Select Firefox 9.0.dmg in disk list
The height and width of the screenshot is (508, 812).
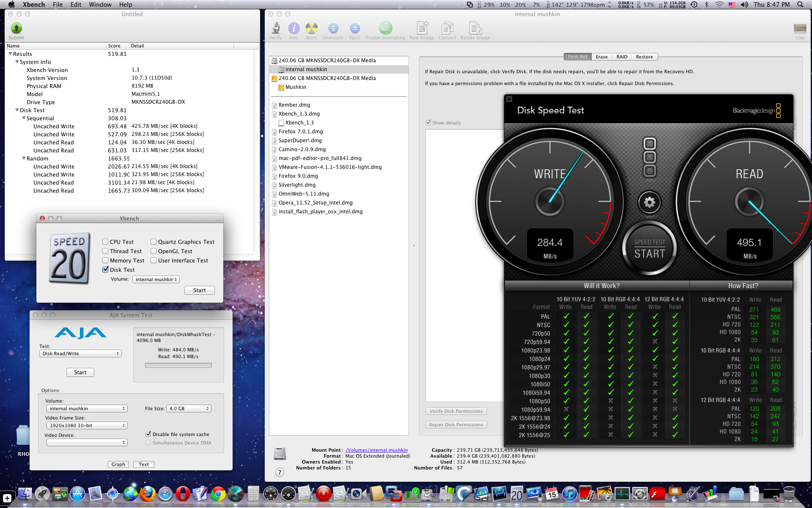(x=298, y=176)
